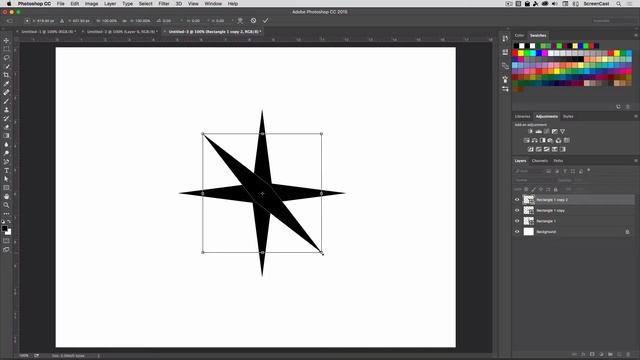Open the Swatches panel menu

pos(636,36)
